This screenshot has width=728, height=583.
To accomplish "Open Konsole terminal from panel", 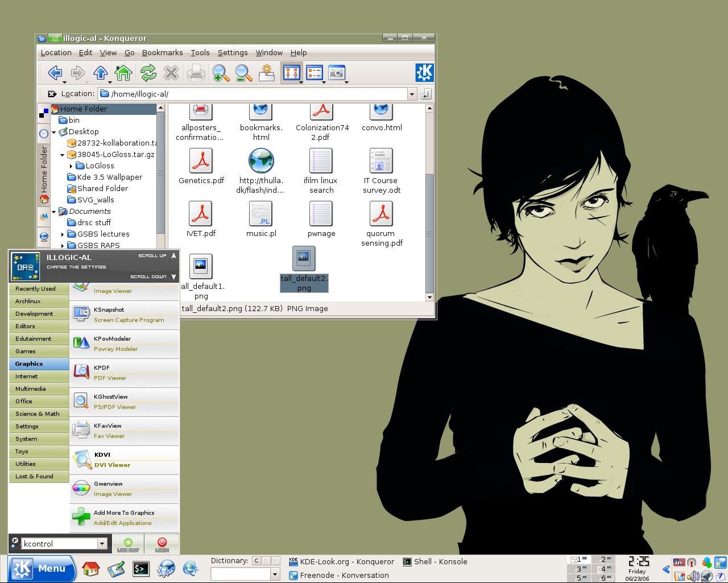I will pos(141,568).
